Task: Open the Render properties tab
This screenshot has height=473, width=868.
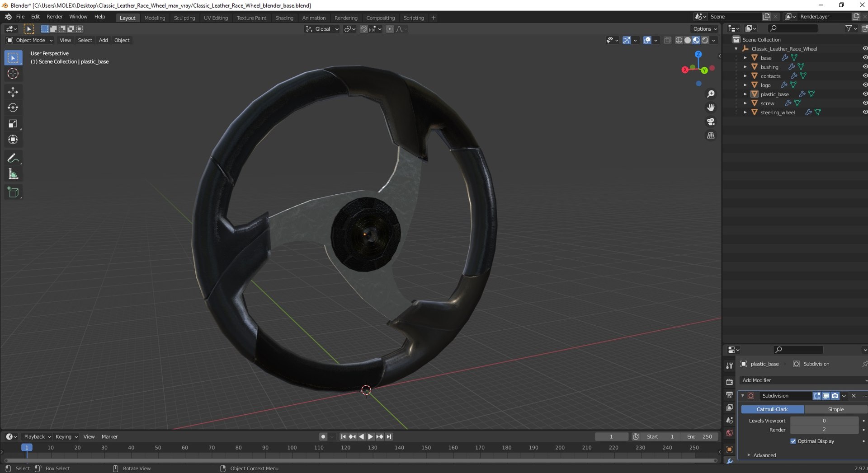Action: click(x=729, y=382)
